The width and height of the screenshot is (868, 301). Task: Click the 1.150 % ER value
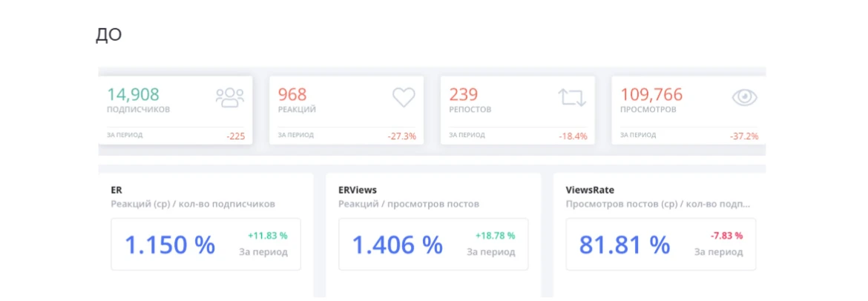click(170, 244)
